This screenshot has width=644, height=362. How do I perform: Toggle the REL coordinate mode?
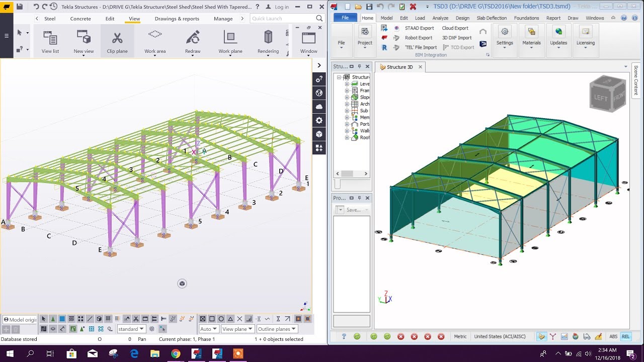click(x=625, y=336)
